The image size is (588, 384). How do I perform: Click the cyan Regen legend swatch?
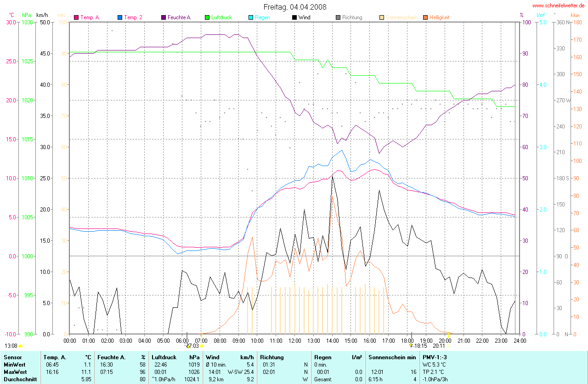tap(251, 17)
